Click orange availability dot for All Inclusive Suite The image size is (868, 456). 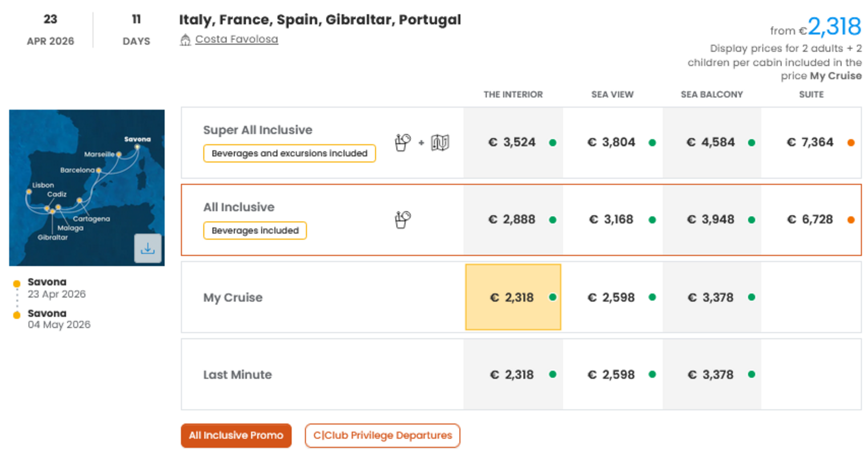tap(850, 220)
